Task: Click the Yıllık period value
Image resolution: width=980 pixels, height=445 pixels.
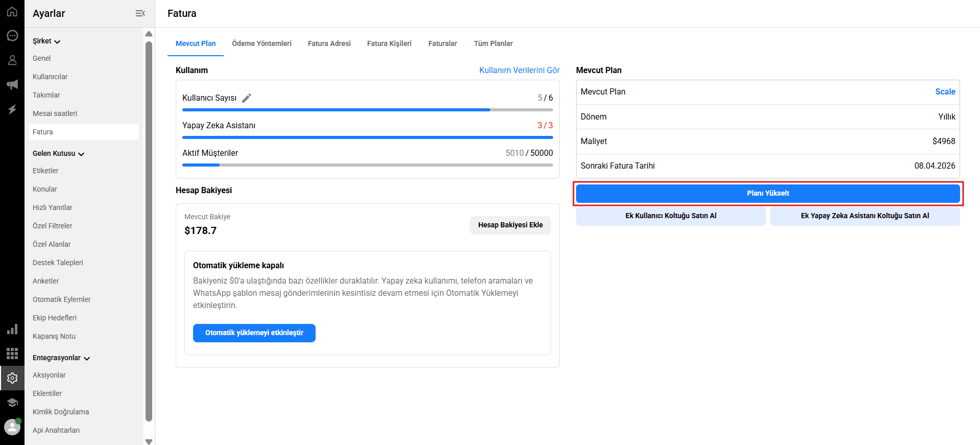Action: (947, 116)
